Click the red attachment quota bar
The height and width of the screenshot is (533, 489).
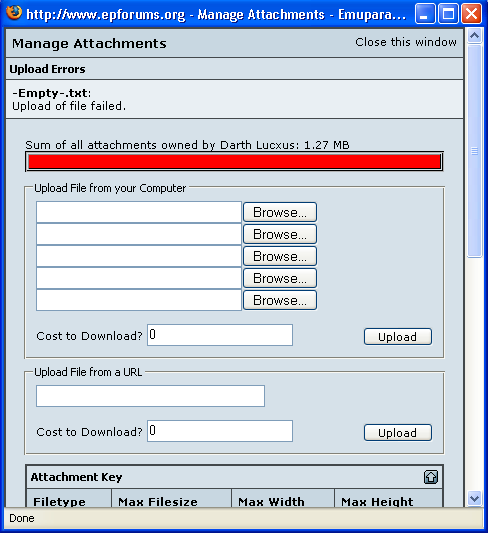tap(234, 161)
